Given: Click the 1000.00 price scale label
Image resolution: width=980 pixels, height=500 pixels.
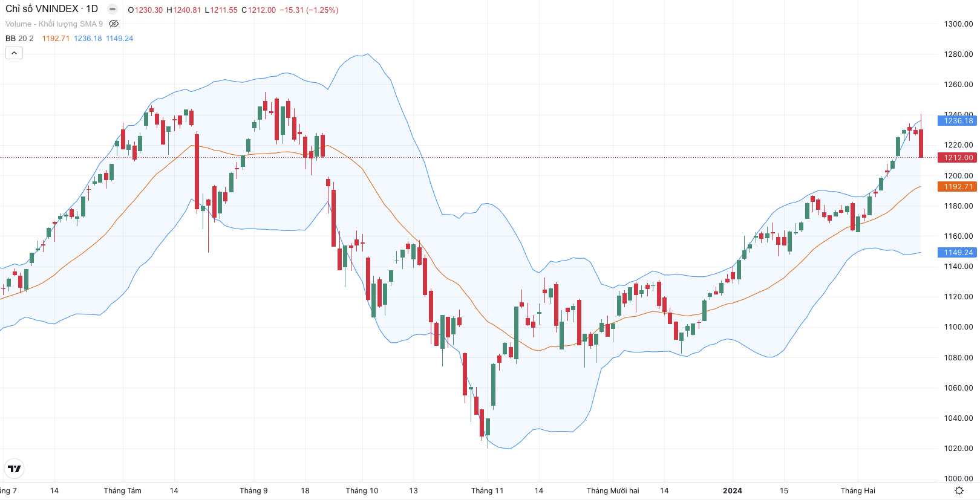Looking at the screenshot, I should pyautogui.click(x=958, y=479).
